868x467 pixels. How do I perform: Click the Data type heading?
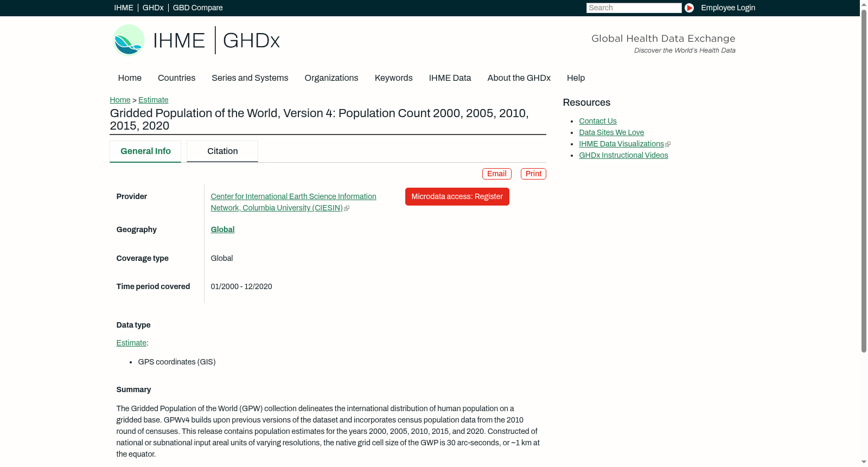click(x=133, y=325)
